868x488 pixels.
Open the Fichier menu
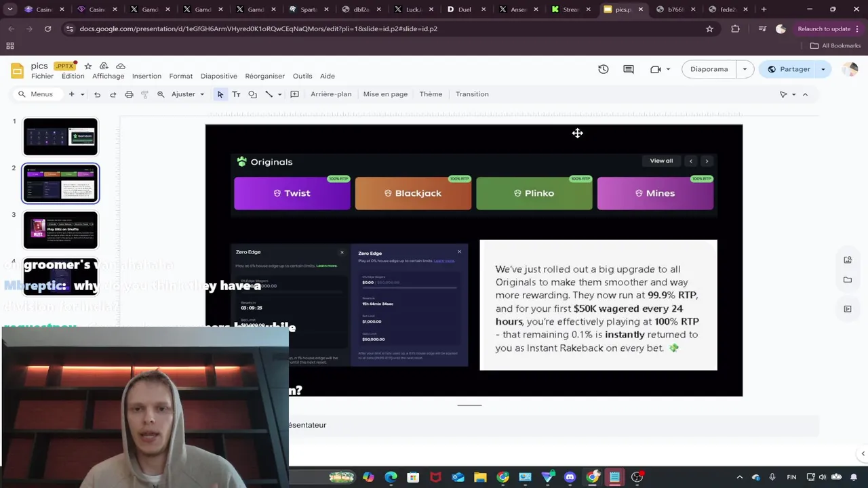[x=42, y=76]
